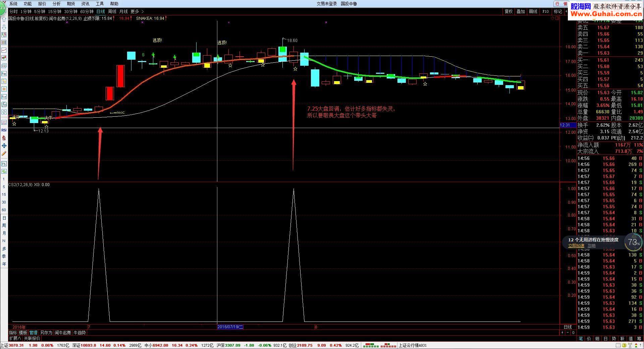The image size is (644, 349).
Task: Select the 牛趋势 indicator tab
Action: click(79, 333)
